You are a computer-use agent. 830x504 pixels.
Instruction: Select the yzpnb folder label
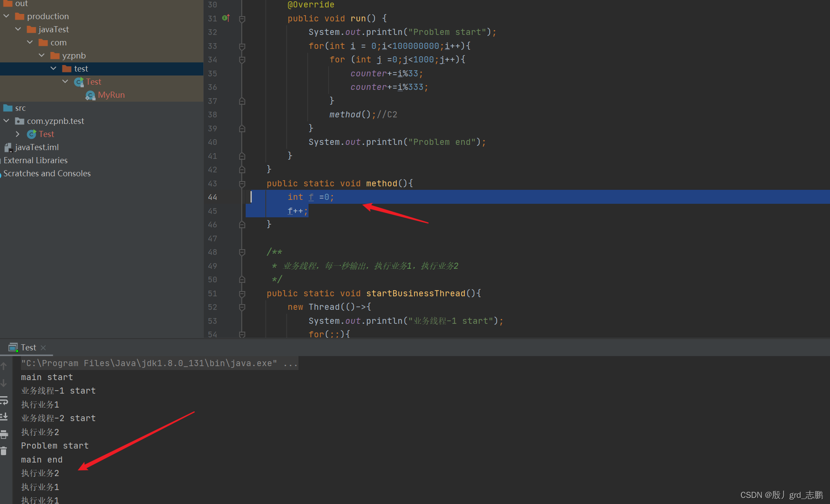click(x=74, y=55)
